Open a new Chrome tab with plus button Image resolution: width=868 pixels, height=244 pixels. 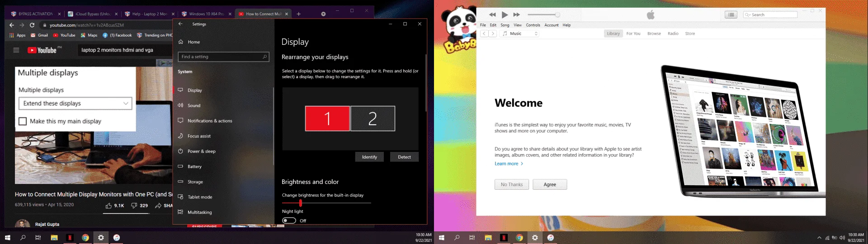coord(298,14)
